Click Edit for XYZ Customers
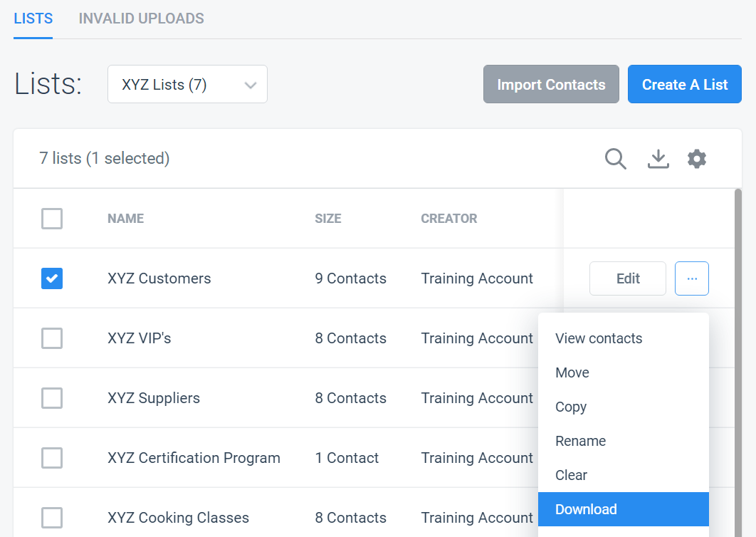The height and width of the screenshot is (537, 756). [x=628, y=278]
